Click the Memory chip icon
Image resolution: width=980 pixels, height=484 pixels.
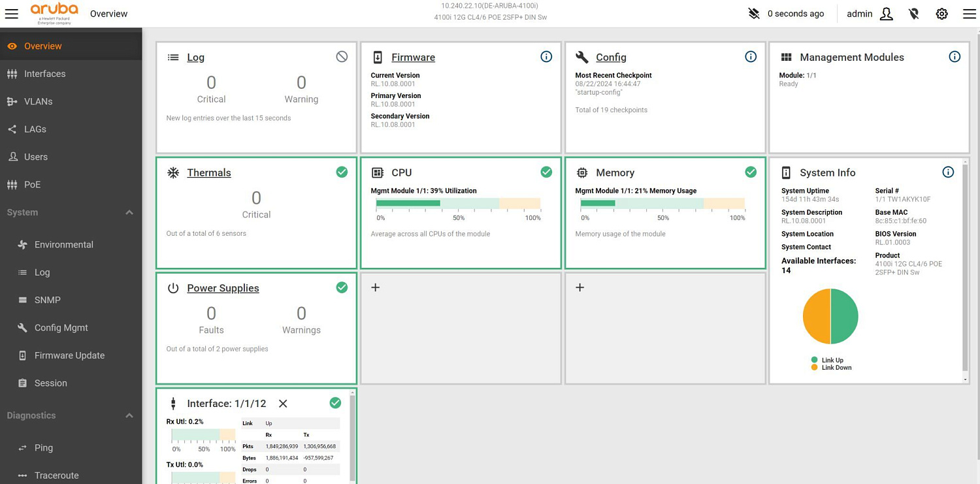point(582,172)
